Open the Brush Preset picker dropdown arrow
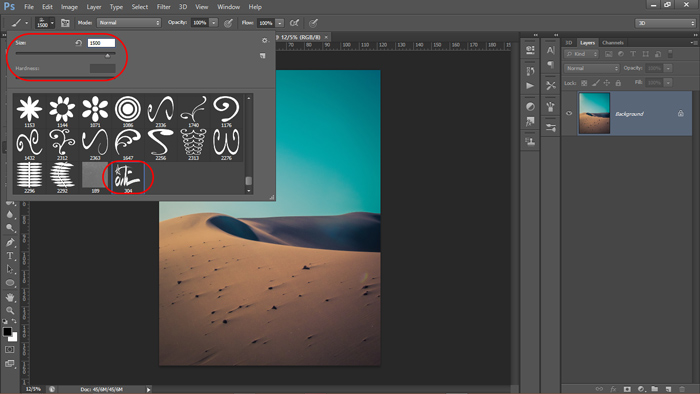 coord(52,23)
